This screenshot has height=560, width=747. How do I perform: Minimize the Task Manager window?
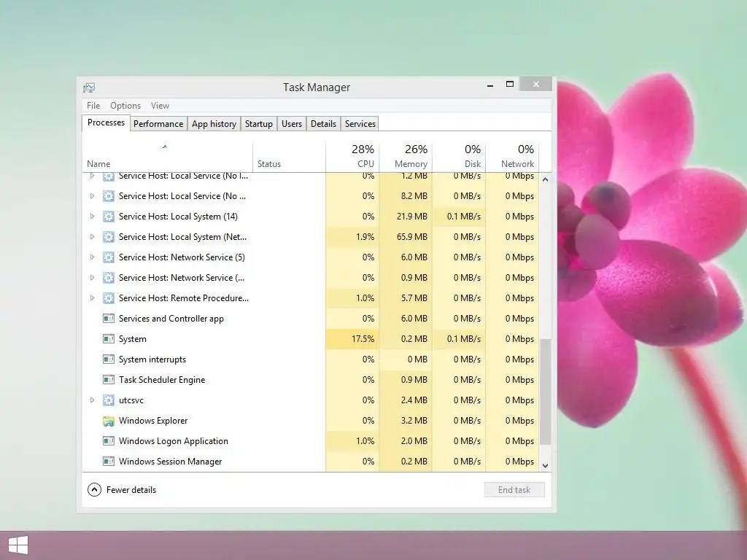489,85
